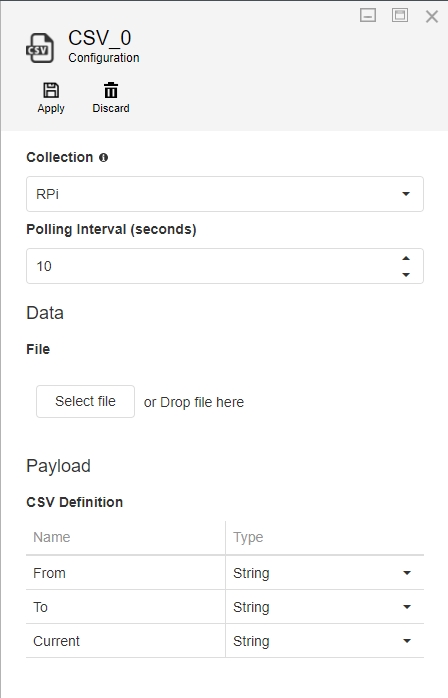Select the Current name cell
Viewport: 448px width, 698px height.
point(126,641)
